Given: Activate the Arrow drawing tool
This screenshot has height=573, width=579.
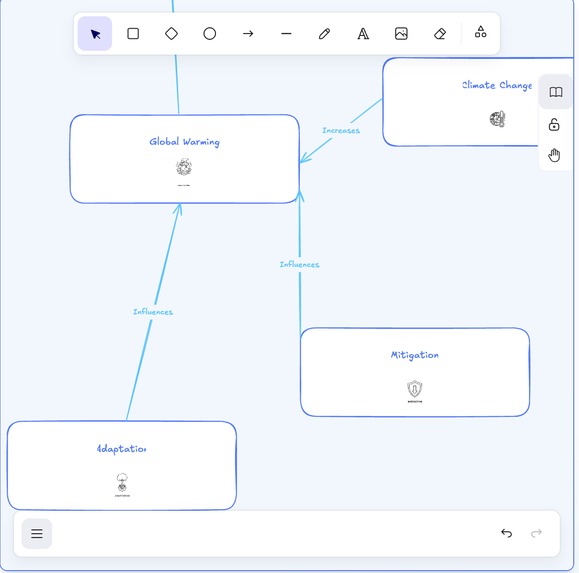Looking at the screenshot, I should pos(248,34).
